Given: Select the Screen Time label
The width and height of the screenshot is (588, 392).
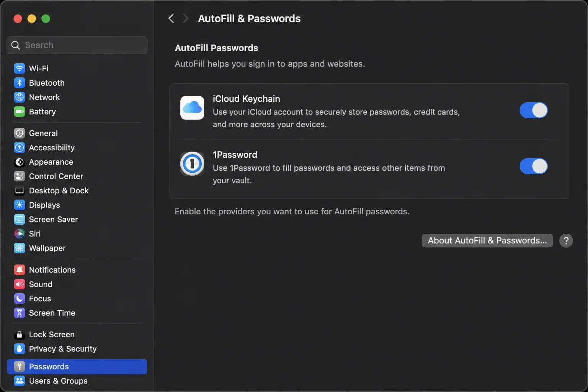Looking at the screenshot, I should [x=52, y=313].
